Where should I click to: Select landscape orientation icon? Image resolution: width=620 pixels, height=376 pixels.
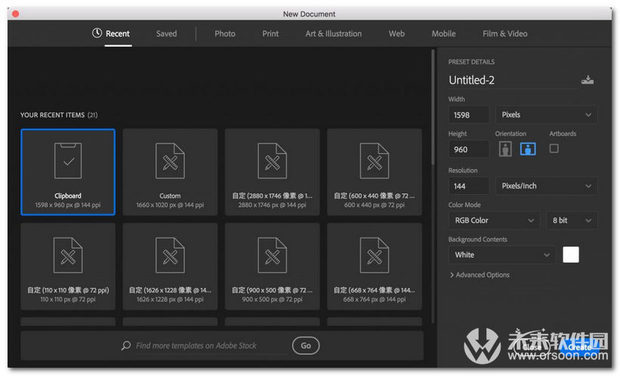click(x=528, y=149)
